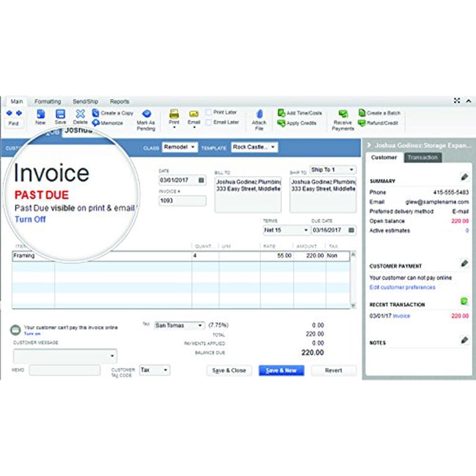Edit Customer Payment with the pencil icon

[x=464, y=263]
